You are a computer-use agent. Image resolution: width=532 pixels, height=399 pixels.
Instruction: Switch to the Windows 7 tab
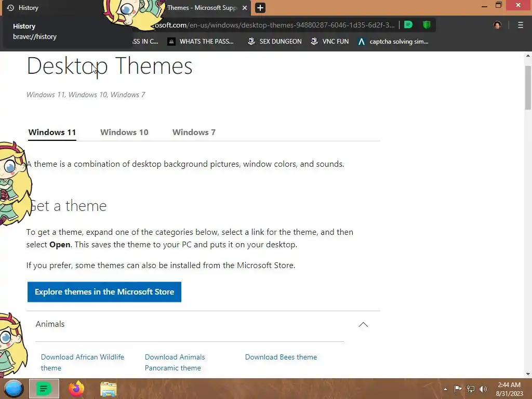coord(194,132)
